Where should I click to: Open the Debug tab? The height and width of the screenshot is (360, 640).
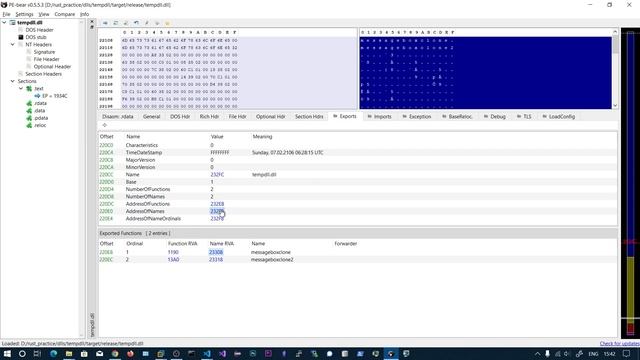click(x=495, y=116)
